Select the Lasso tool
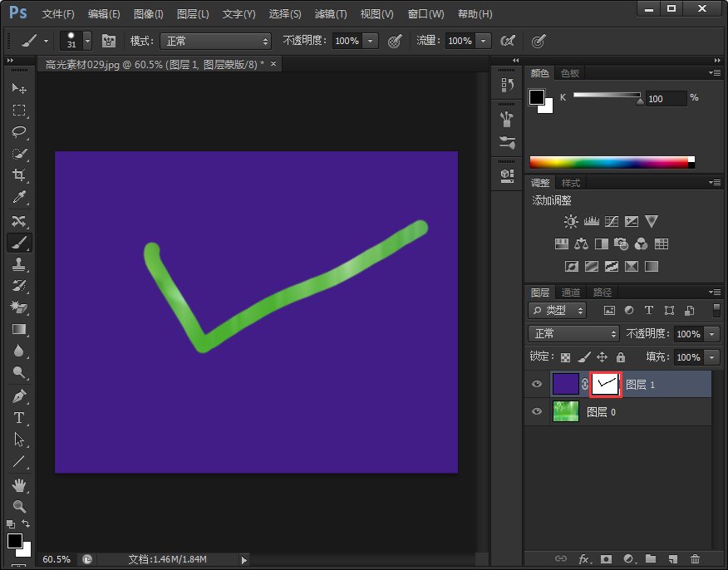Screen dimensions: 728x570 pyautogui.click(x=19, y=131)
